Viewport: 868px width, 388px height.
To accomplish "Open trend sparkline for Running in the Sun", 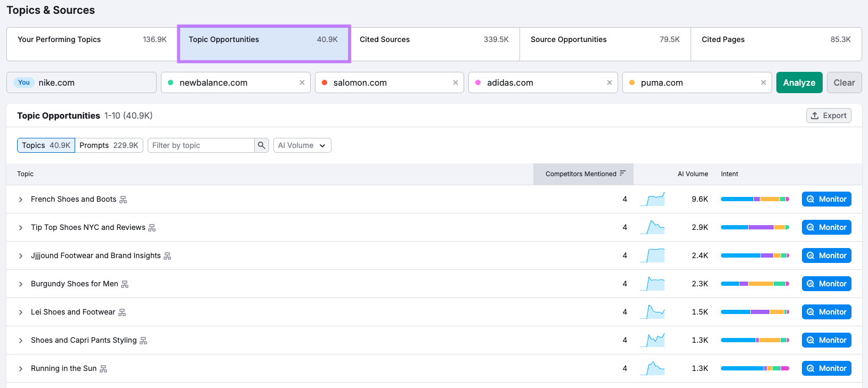I will click(x=652, y=368).
